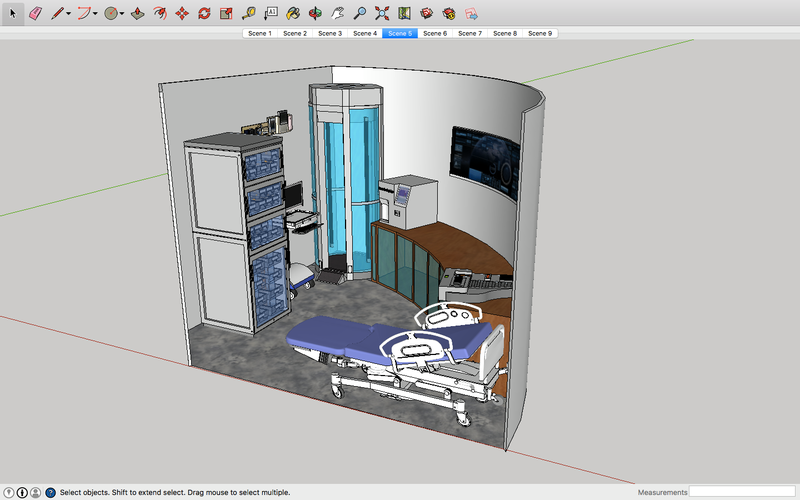Activate the Orbit tool

(315, 14)
